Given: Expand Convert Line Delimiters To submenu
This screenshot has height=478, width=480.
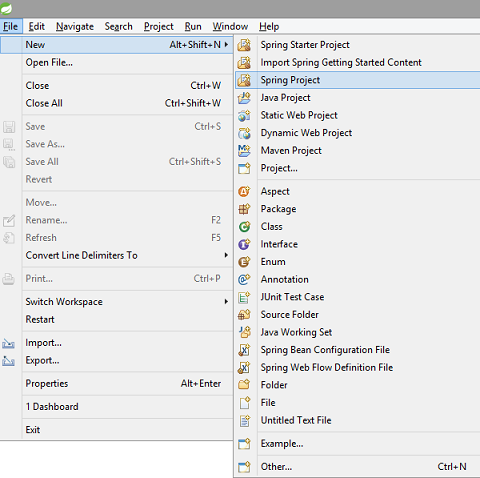Looking at the screenshot, I should click(226, 255).
